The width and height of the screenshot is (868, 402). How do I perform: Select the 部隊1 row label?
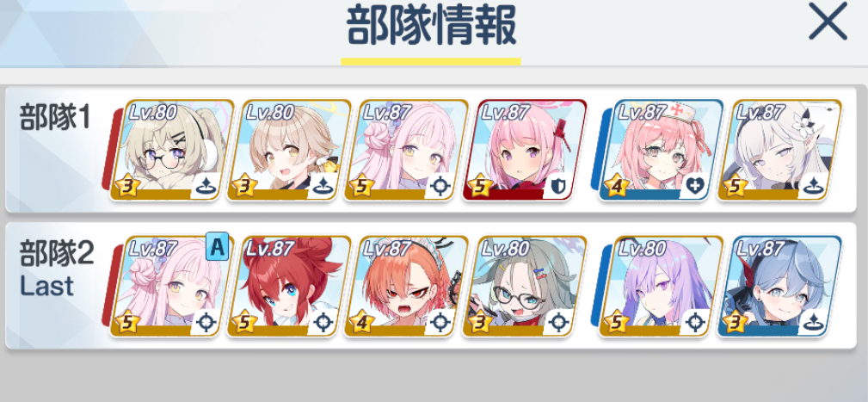click(55, 118)
